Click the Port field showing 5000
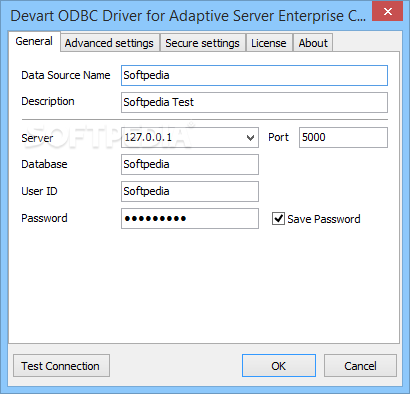The width and height of the screenshot is (410, 394). [x=343, y=137]
